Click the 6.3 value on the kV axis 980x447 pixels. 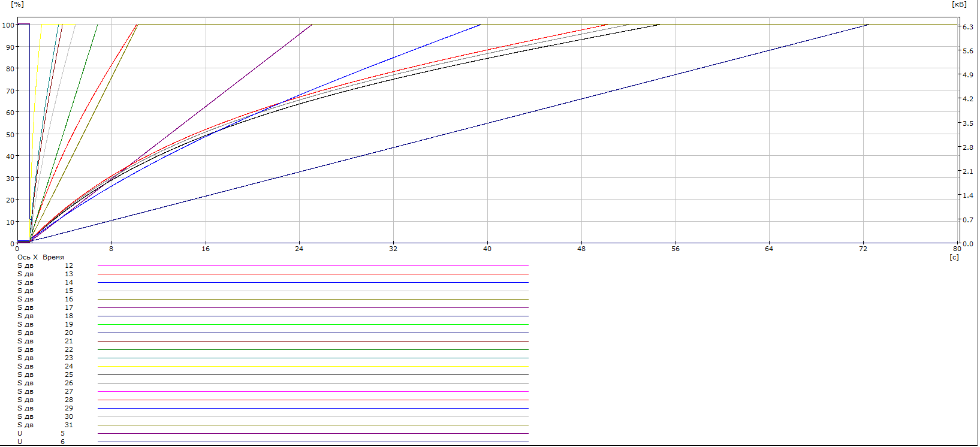pos(967,27)
